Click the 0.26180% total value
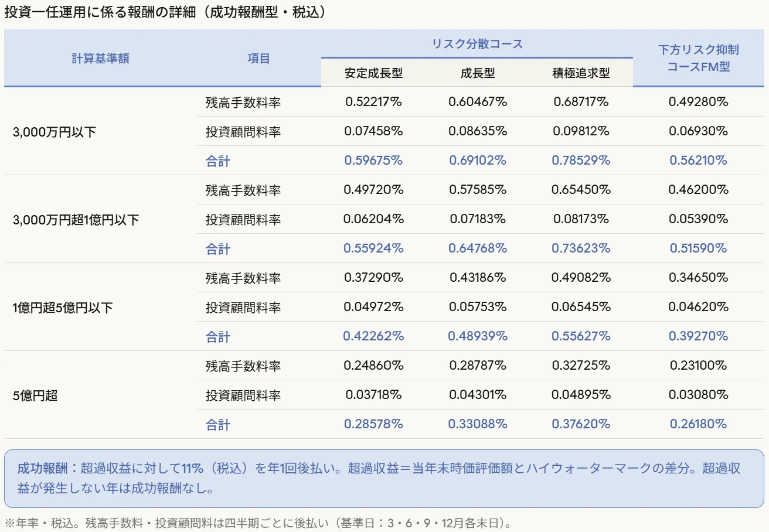This screenshot has width=769, height=532. (x=698, y=424)
